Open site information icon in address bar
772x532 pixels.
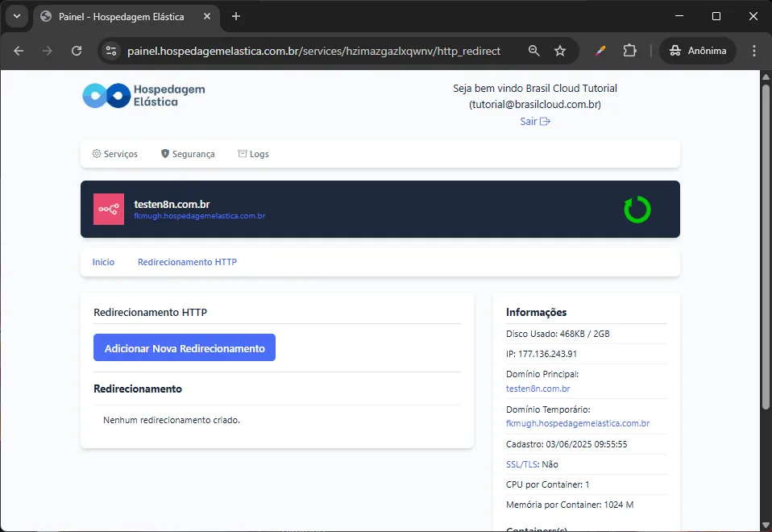111,51
